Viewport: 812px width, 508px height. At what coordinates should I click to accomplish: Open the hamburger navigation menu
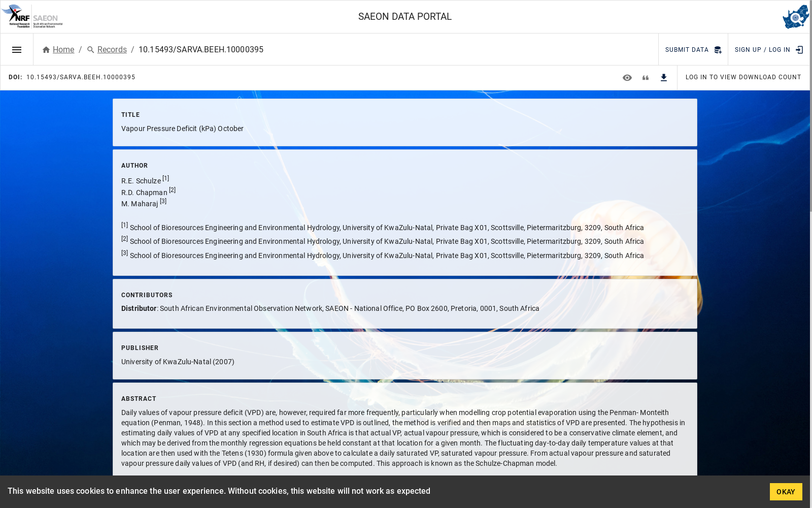(x=17, y=50)
